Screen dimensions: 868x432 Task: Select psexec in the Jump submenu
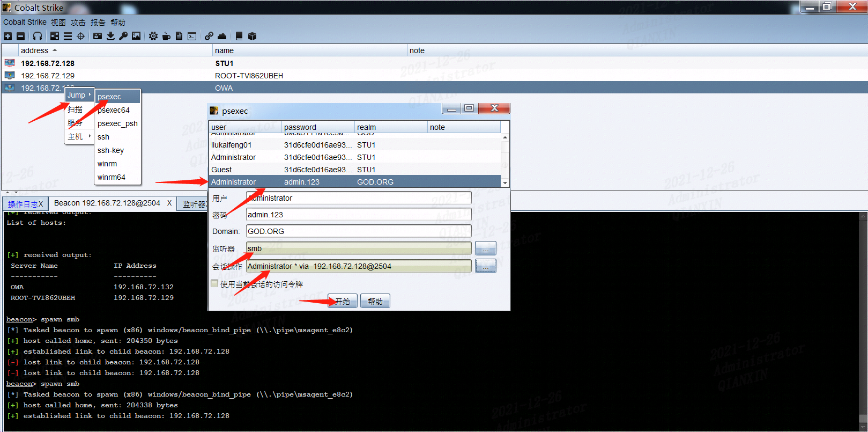pyautogui.click(x=117, y=97)
